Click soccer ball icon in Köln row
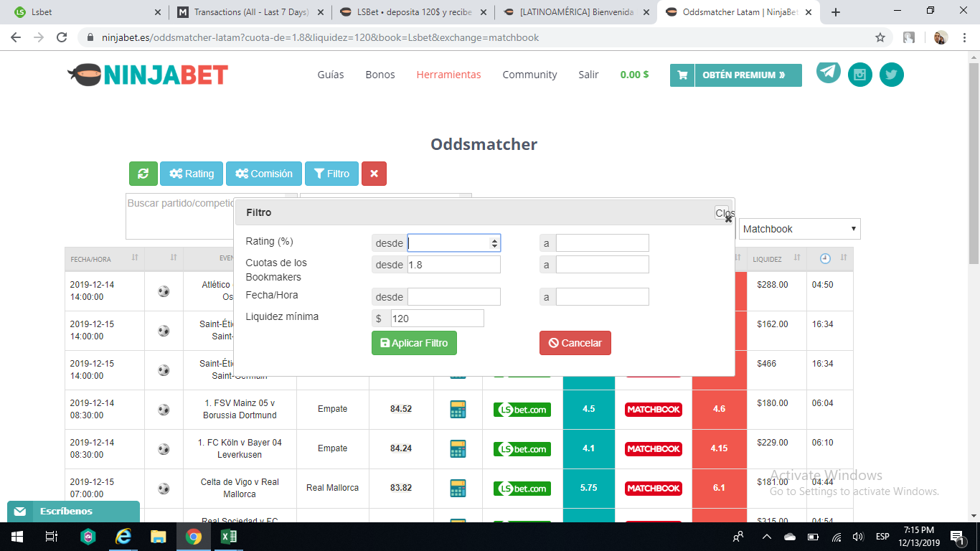 (164, 449)
